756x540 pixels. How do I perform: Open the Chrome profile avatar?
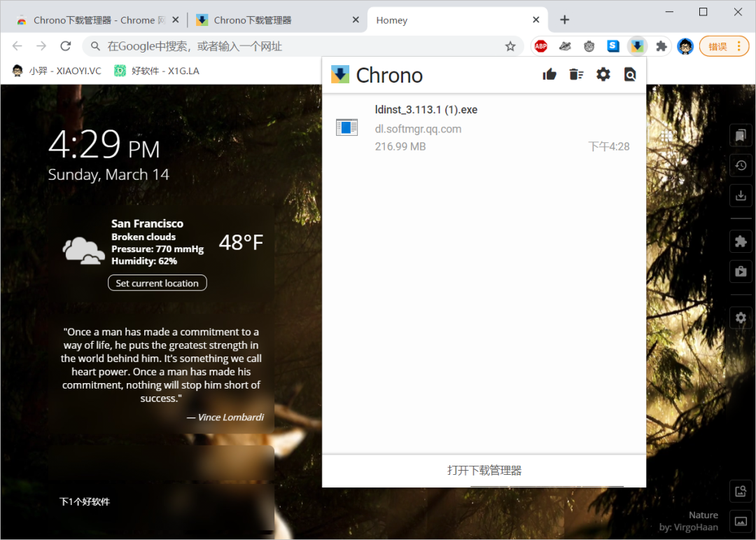pyautogui.click(x=685, y=46)
